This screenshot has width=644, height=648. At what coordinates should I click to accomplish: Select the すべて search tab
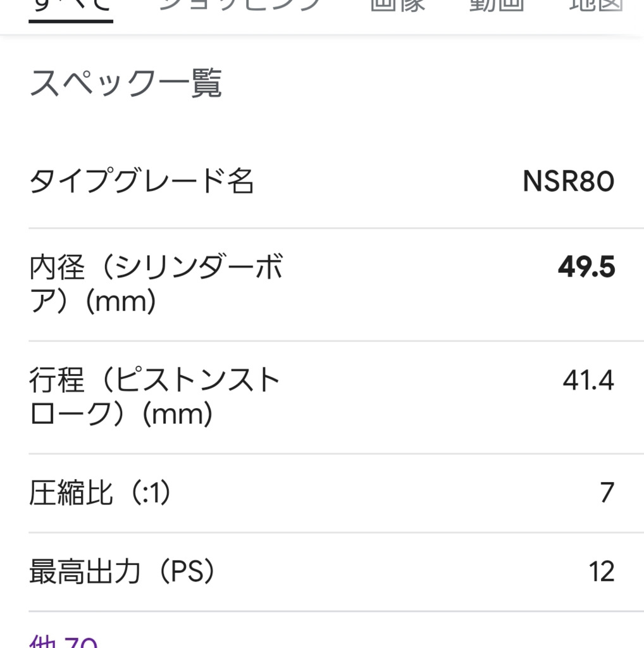tap(70, 5)
